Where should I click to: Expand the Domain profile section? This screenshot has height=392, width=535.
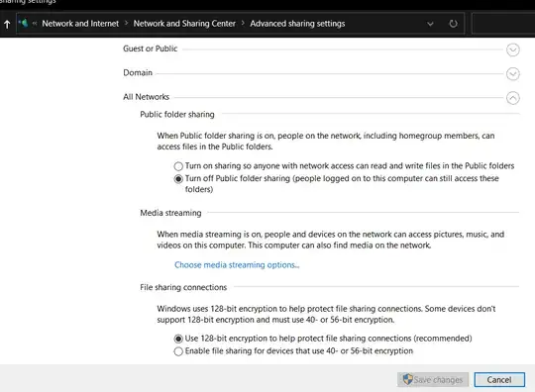(513, 74)
